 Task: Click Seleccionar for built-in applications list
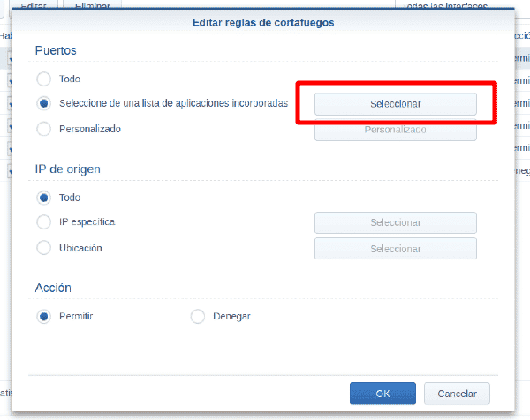(x=396, y=104)
